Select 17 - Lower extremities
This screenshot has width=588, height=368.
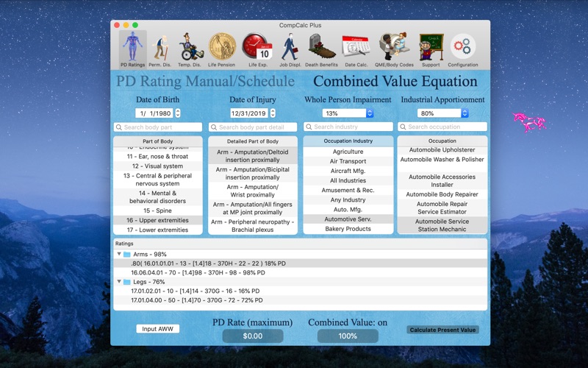(157, 230)
